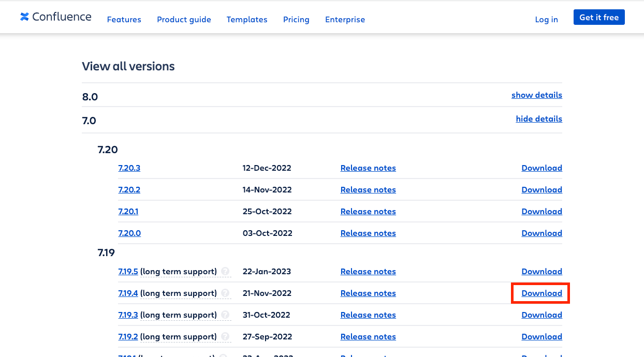Image resolution: width=644 pixels, height=357 pixels.
Task: Select the 12-Dec-2022 release date
Action: pyautogui.click(x=267, y=168)
